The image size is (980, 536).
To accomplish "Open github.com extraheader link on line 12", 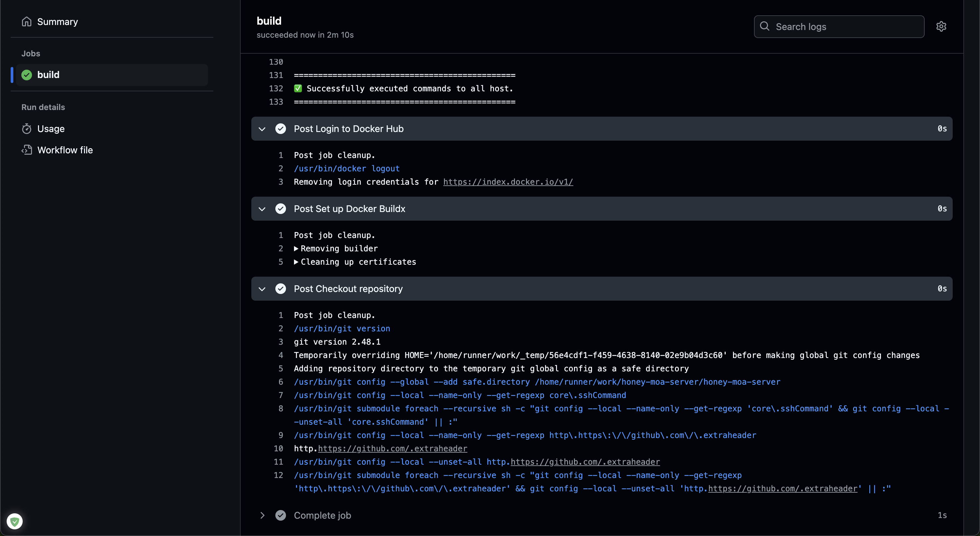I will coord(783,489).
